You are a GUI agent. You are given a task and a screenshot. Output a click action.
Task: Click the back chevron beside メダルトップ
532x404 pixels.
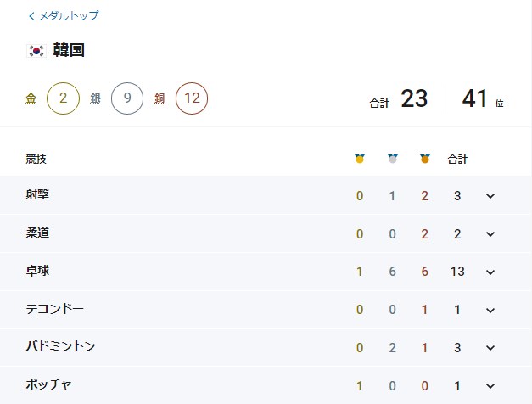click(x=31, y=16)
